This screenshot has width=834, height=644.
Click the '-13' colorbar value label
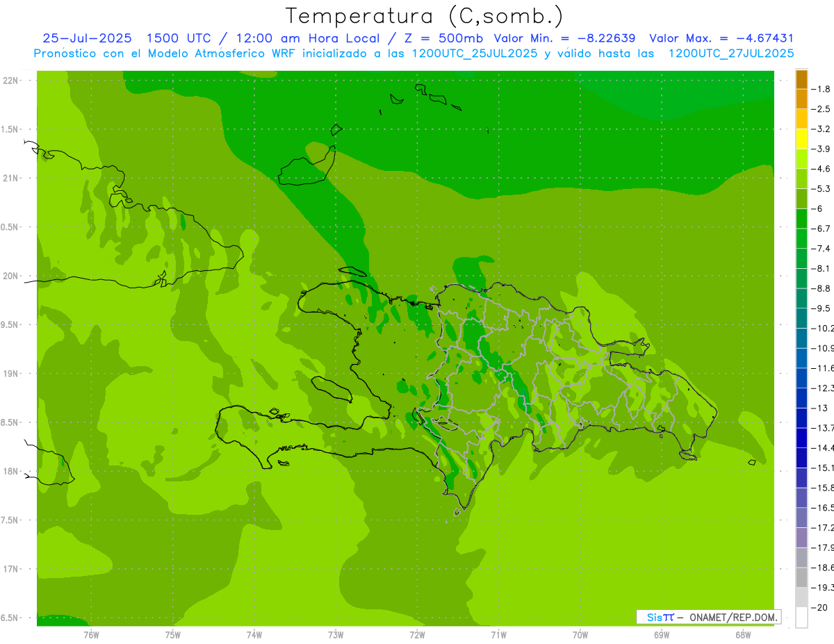(819, 408)
